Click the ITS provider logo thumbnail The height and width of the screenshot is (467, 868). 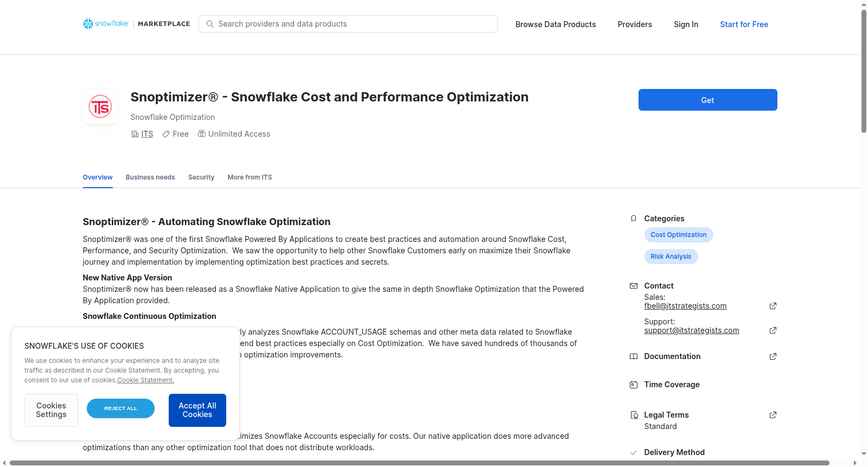[x=100, y=107]
